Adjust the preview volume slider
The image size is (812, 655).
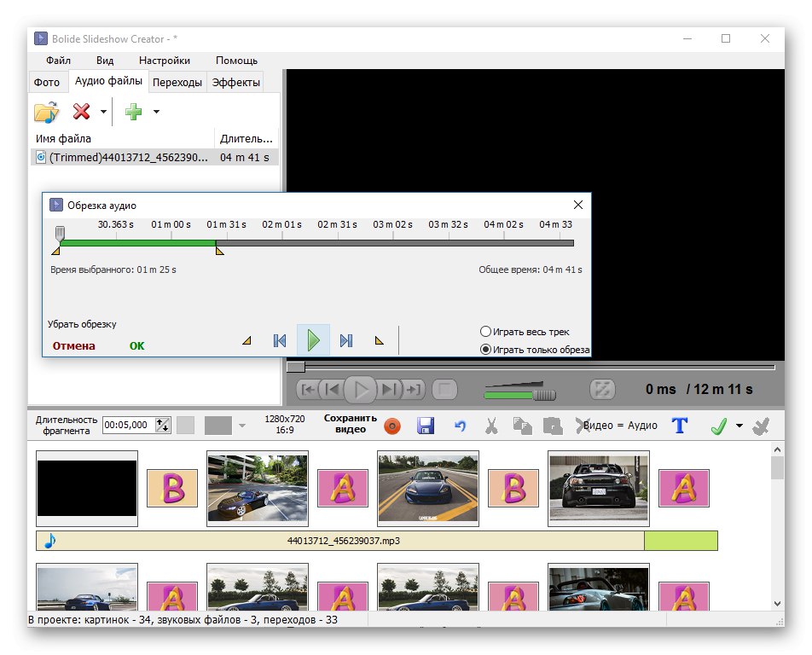(x=544, y=396)
